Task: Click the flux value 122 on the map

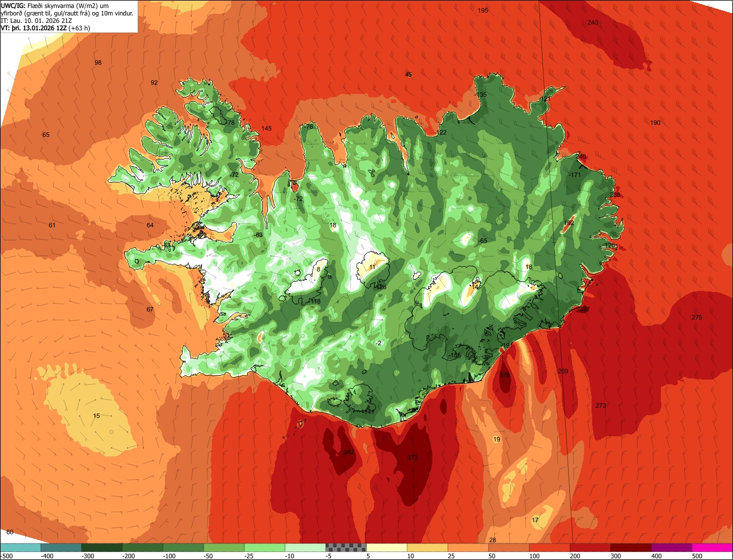Action: click(x=441, y=132)
